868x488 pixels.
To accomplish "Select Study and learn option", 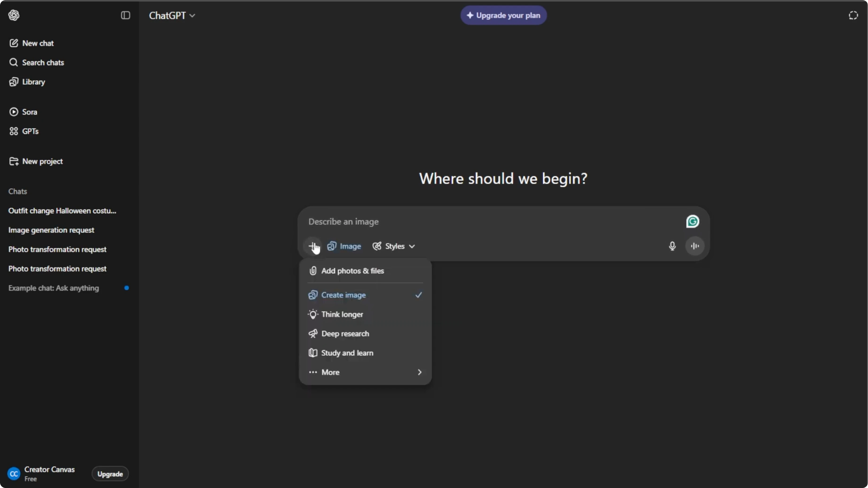I will click(365, 353).
